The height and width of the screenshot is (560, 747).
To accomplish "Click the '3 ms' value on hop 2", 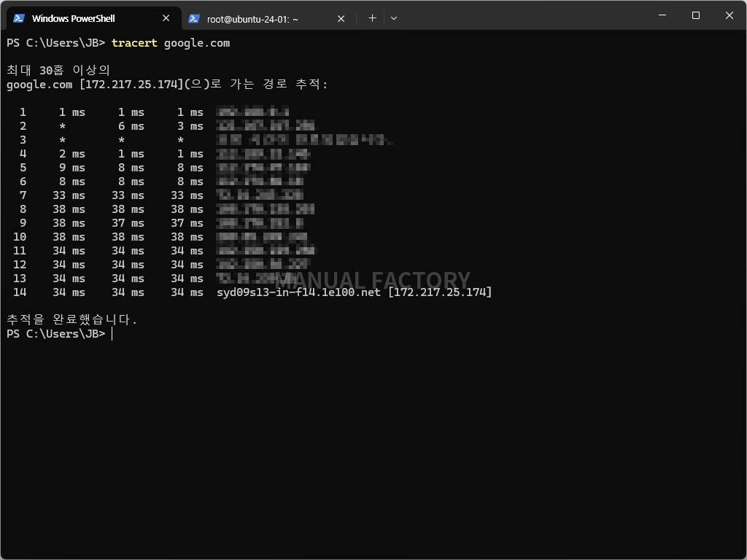I will point(190,126).
